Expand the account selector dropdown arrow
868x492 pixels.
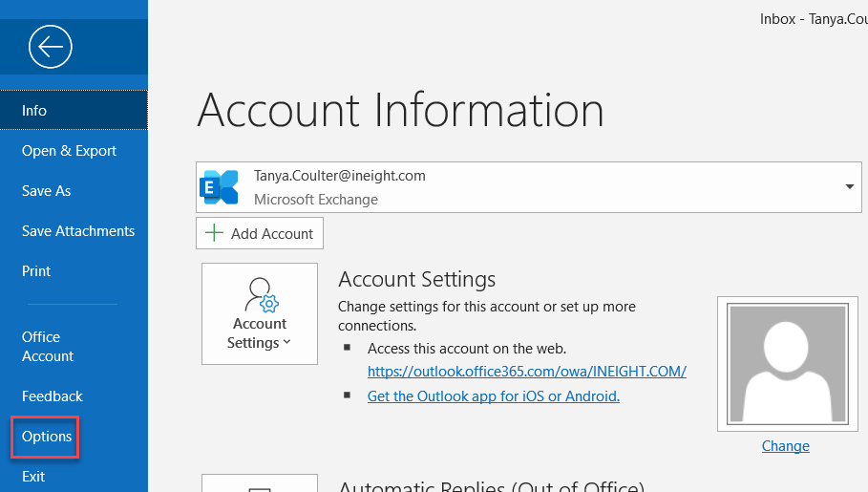pyautogui.click(x=849, y=186)
